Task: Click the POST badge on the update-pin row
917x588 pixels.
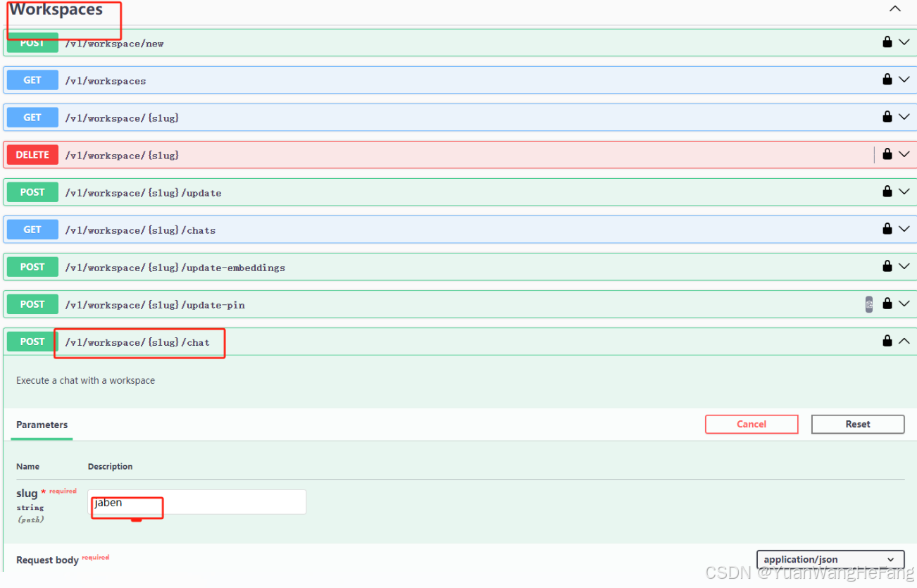Action: click(x=32, y=304)
